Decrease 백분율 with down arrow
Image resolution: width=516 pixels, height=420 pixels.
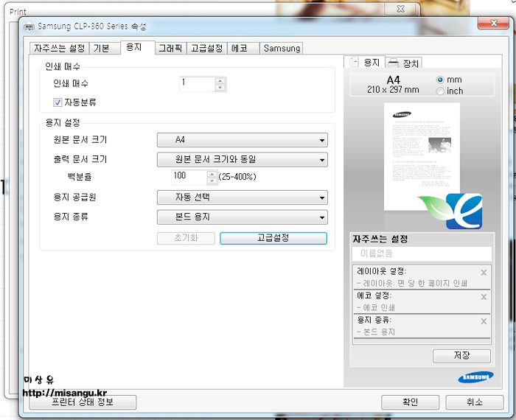(212, 181)
